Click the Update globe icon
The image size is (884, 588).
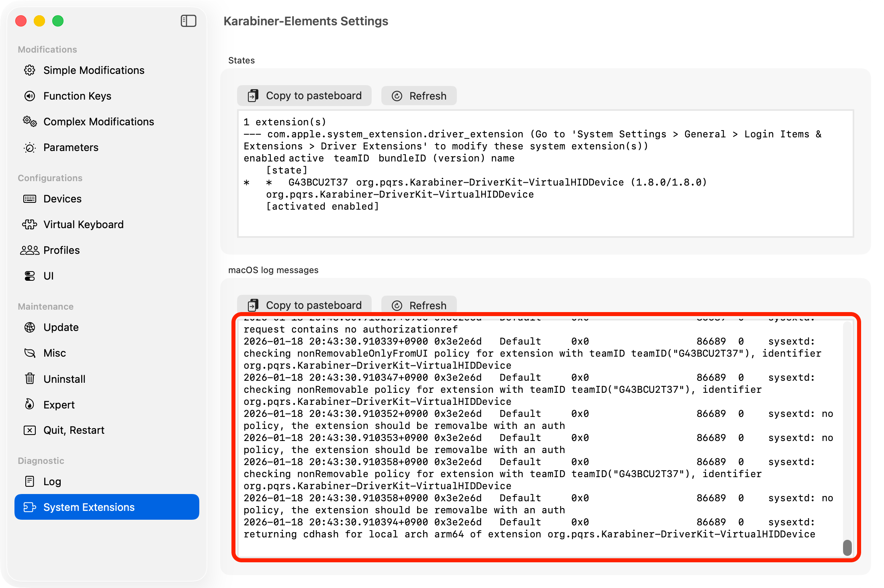coord(30,327)
